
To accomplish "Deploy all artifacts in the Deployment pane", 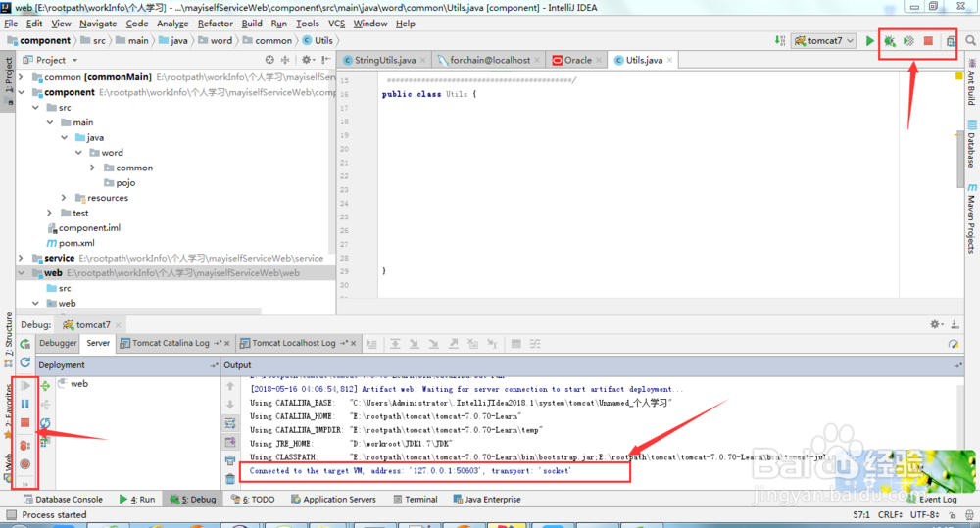I will [x=45, y=386].
